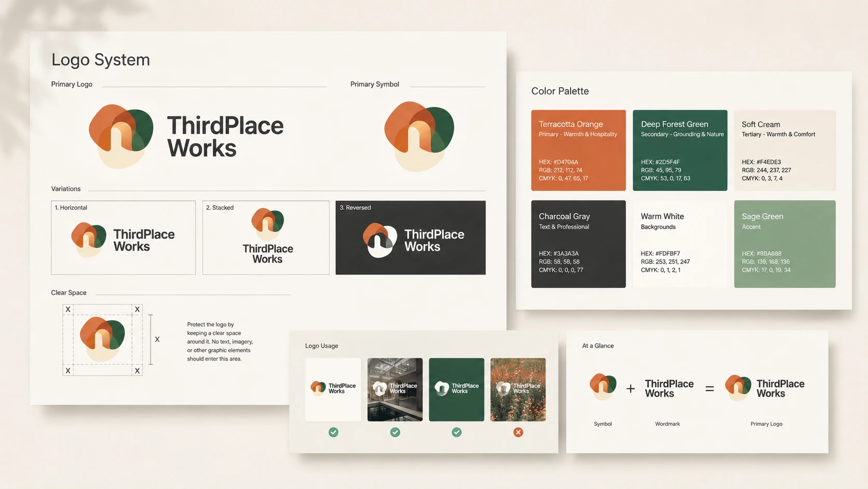
Task: Click the Wordmark text in At a Glance
Action: pos(669,388)
